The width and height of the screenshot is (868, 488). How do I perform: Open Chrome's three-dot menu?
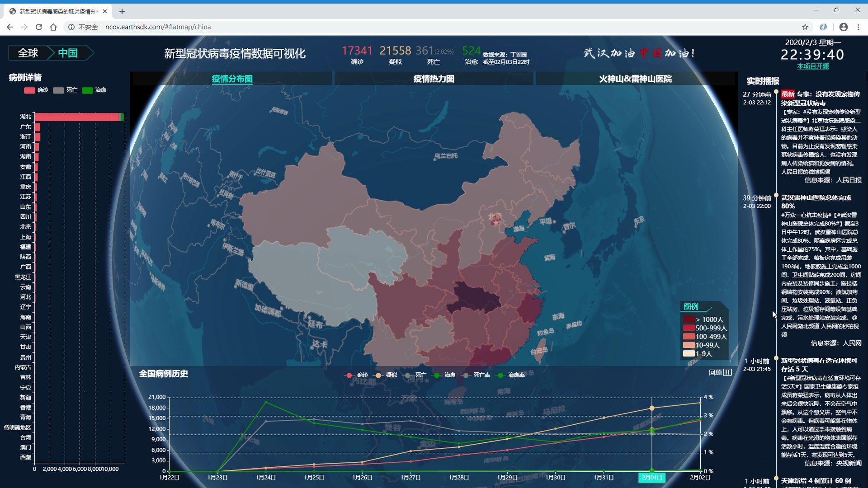point(859,27)
